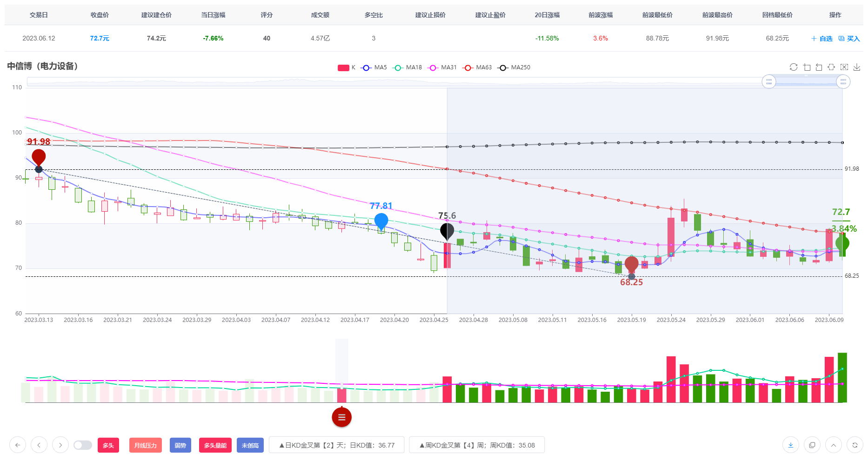Click the left data zoom slider handle
This screenshot has width=868, height=455.
click(769, 82)
